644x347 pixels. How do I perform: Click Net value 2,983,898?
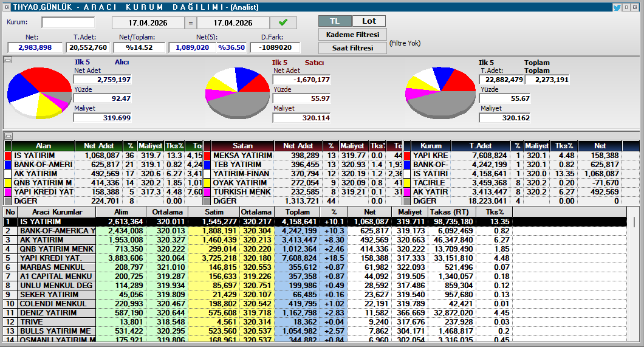[x=35, y=47]
